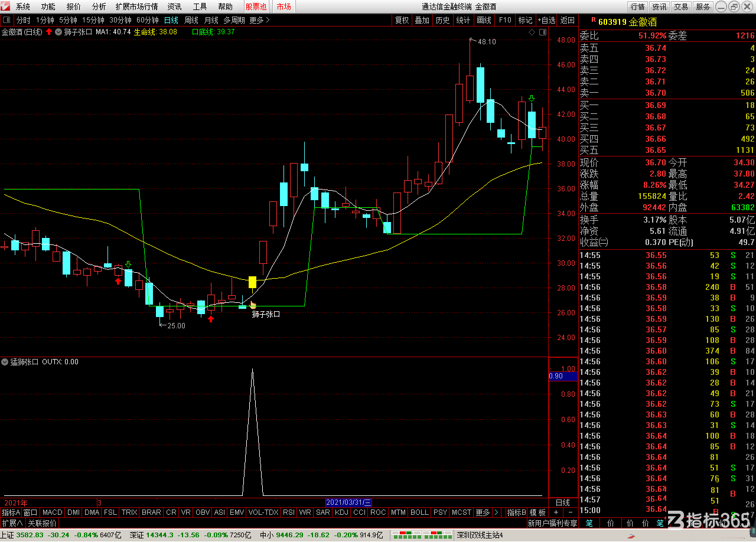
Task: Click the green down-arrow signal near 44.00
Action: [x=532, y=99]
